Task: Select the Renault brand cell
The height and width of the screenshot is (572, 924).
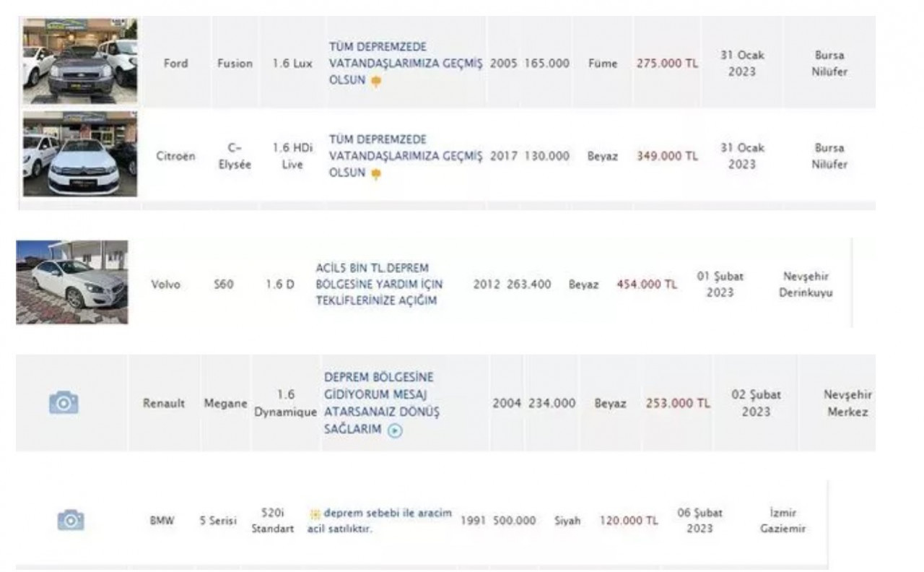Action: coord(164,403)
